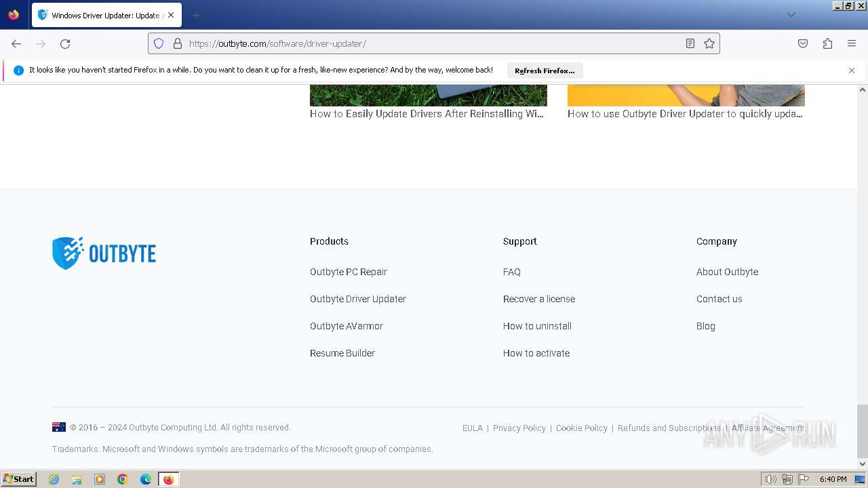This screenshot has height=488, width=868.
Task: Click the browser back arrow
Action: pos(16,43)
